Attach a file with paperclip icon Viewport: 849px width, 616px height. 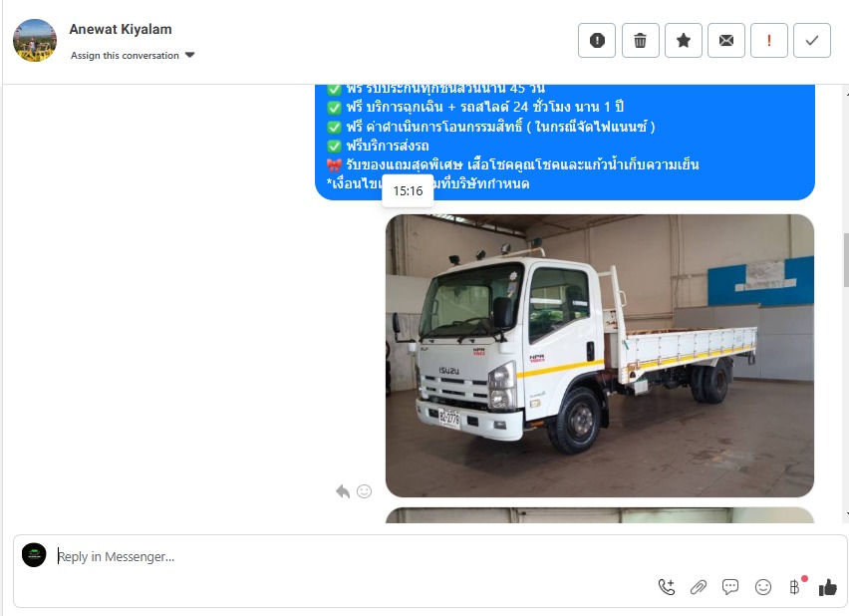699,587
